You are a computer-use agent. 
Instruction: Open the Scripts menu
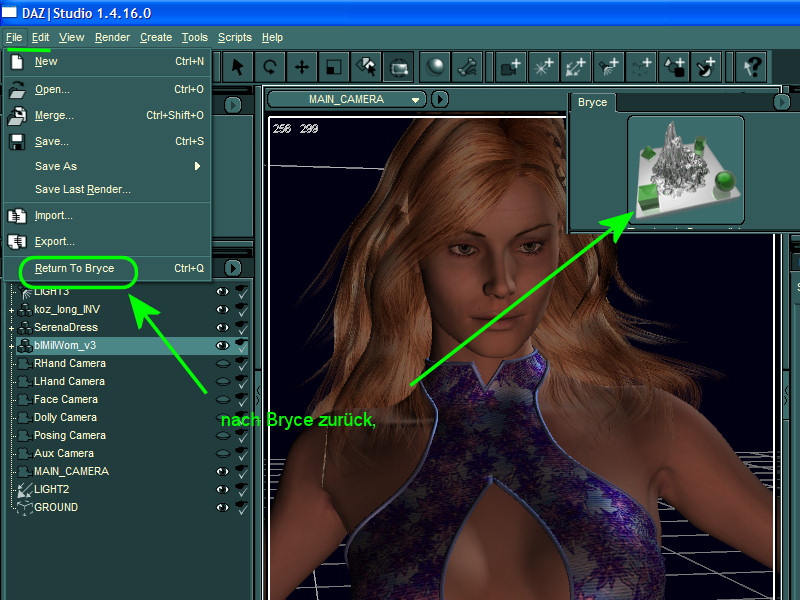click(x=235, y=38)
